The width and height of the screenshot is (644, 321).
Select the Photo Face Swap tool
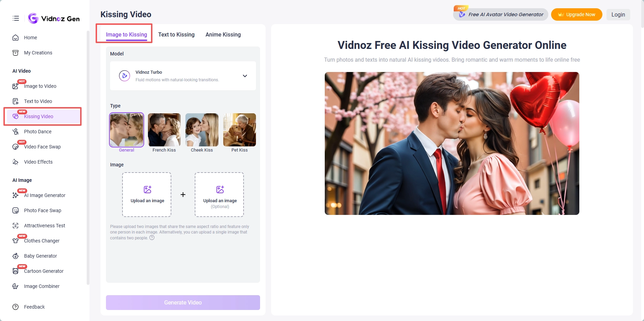point(42,210)
